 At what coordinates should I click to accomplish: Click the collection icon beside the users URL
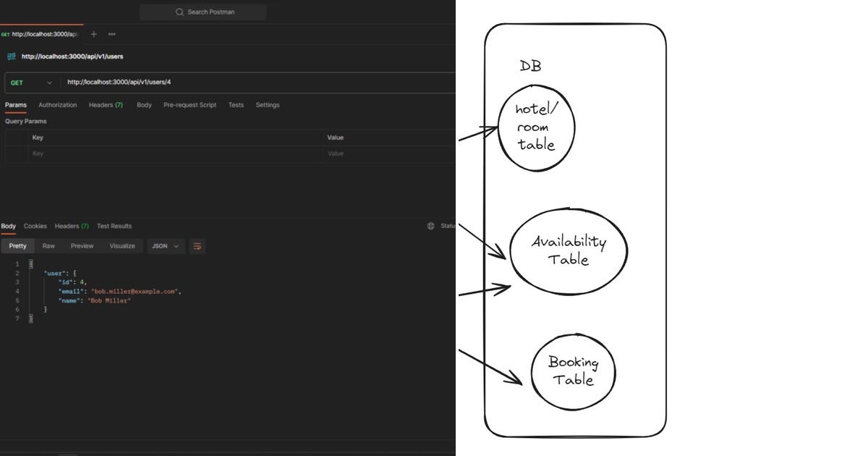coord(10,56)
